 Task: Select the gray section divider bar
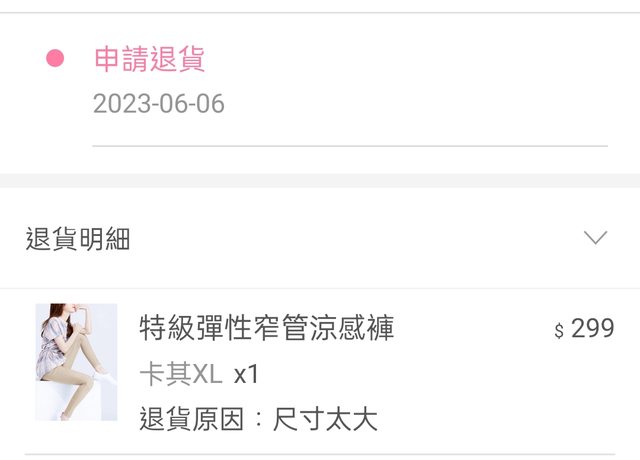[320, 180]
